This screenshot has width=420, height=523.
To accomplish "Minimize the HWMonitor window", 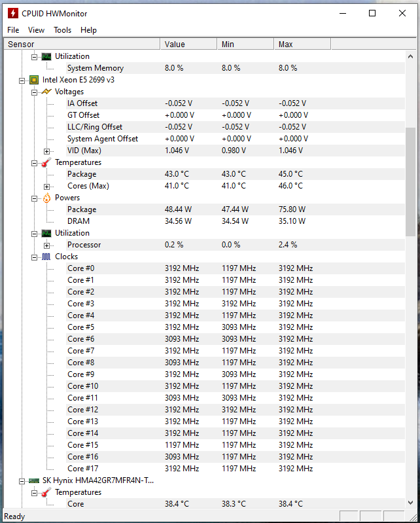I will (343, 13).
